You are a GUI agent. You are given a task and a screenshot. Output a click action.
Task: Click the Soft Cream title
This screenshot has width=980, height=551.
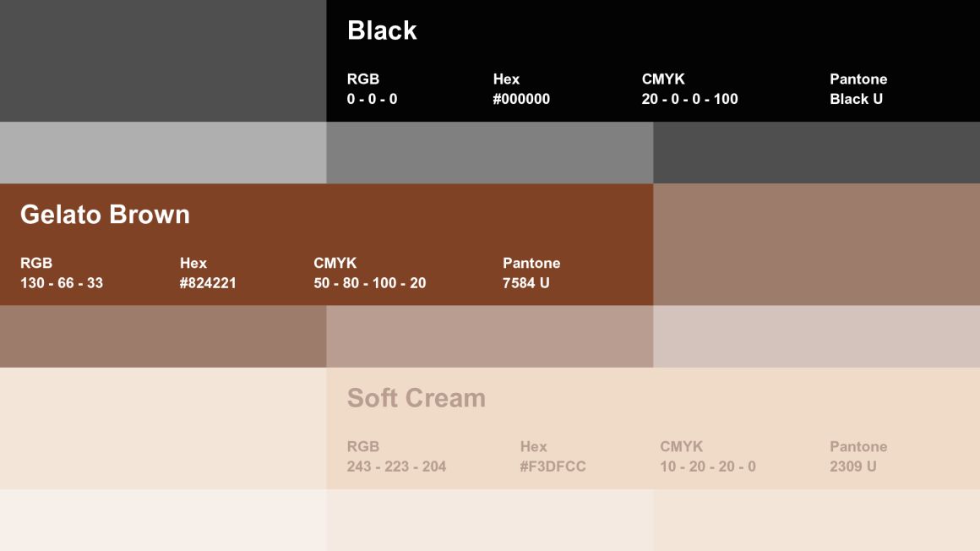tap(416, 398)
